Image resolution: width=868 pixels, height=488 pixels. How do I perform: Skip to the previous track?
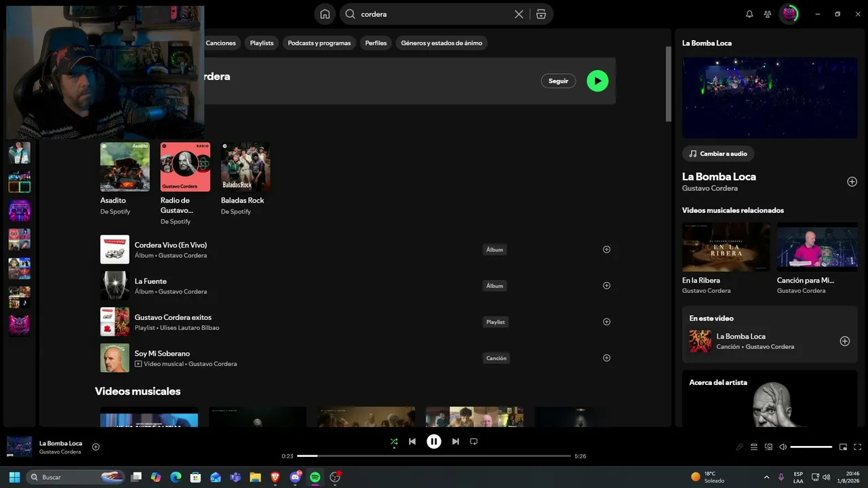tap(412, 441)
